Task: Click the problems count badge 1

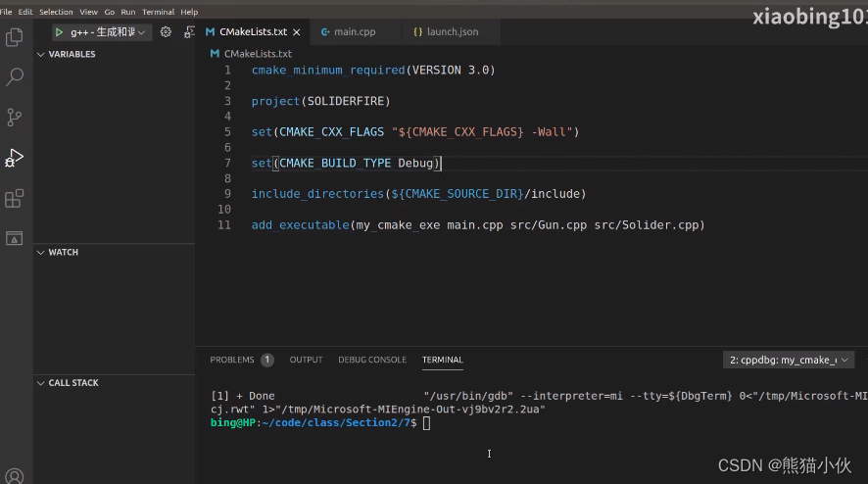Action: (266, 360)
